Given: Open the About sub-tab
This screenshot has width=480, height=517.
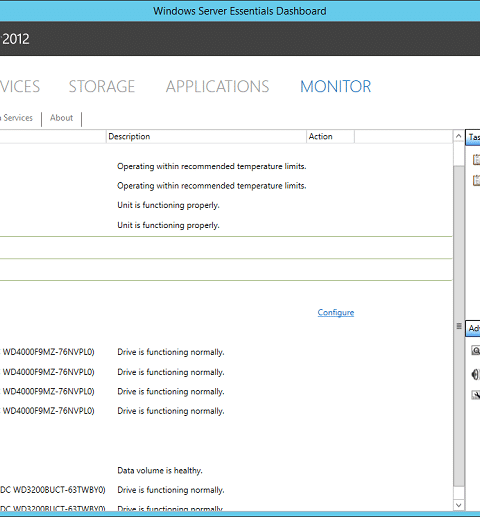Looking at the screenshot, I should [x=61, y=118].
